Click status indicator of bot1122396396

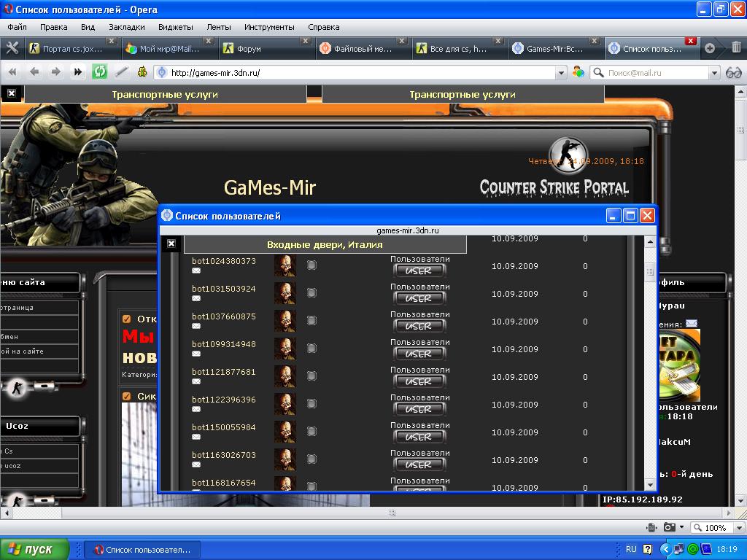(311, 404)
